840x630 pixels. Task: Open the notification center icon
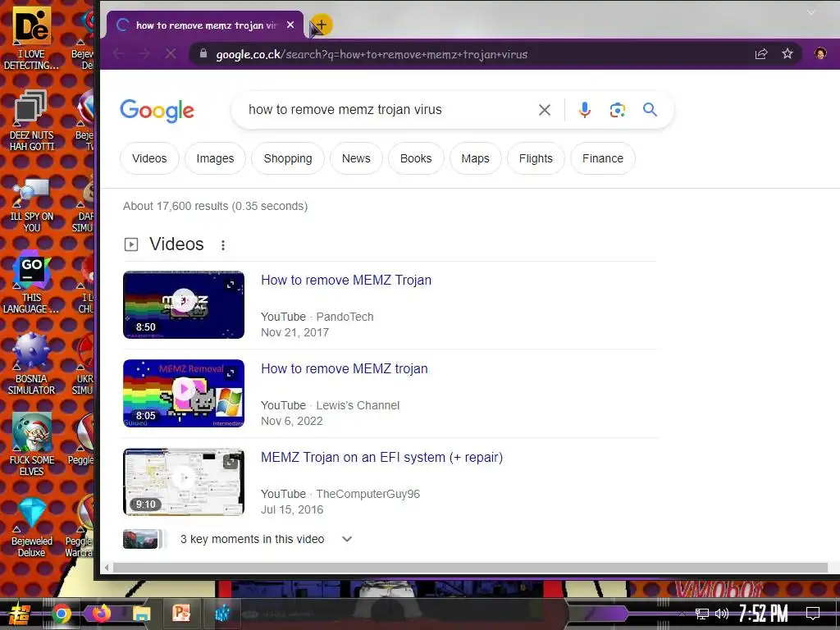(x=813, y=614)
